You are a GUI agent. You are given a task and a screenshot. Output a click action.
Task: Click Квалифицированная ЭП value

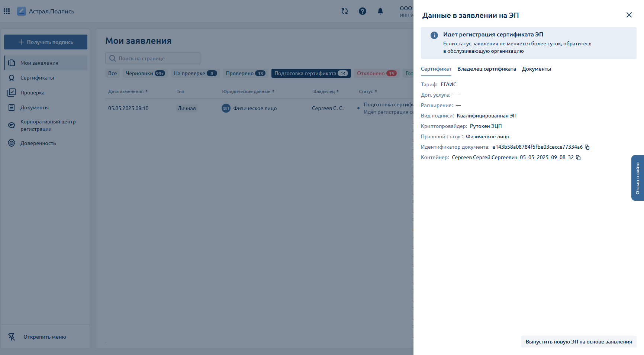486,116
